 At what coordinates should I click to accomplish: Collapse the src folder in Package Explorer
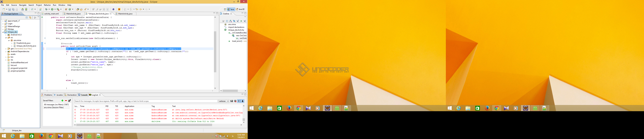6,38
